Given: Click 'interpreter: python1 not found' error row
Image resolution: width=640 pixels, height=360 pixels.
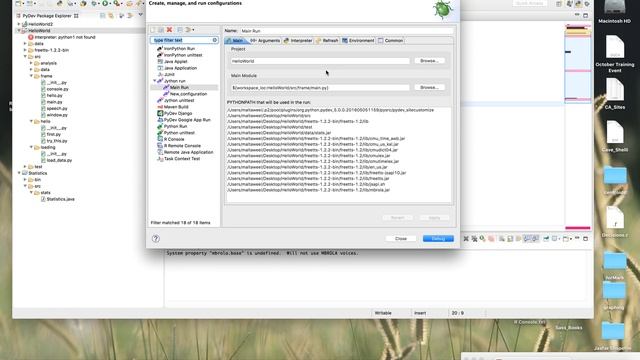Looking at the screenshot, I should (x=62, y=37).
